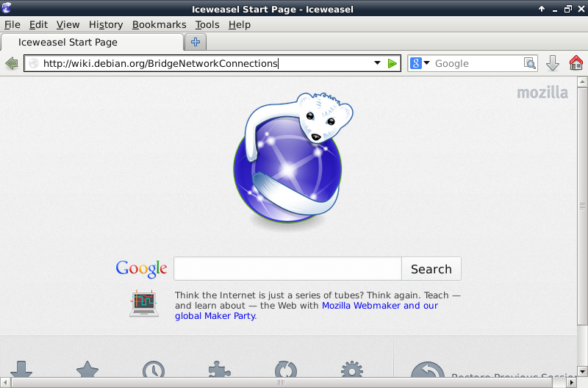Click the Back arrow navigation button
Image resolution: width=588 pixels, height=388 pixels.
coord(11,63)
